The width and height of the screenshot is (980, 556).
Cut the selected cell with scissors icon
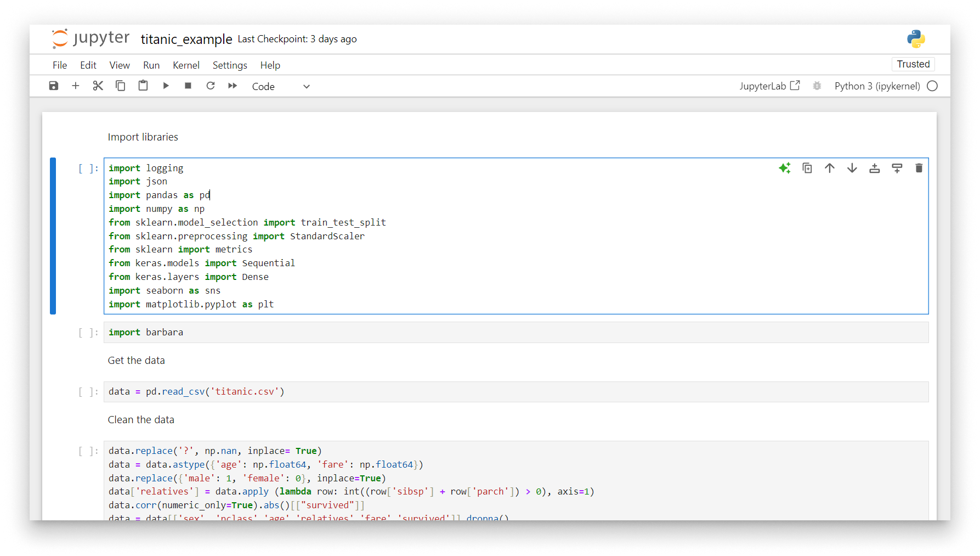pyautogui.click(x=98, y=86)
